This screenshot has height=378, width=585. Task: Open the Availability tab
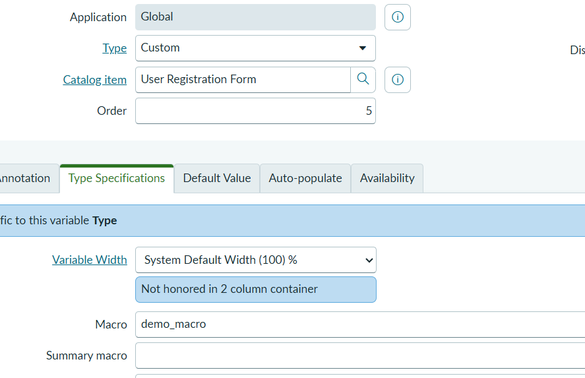click(x=387, y=178)
